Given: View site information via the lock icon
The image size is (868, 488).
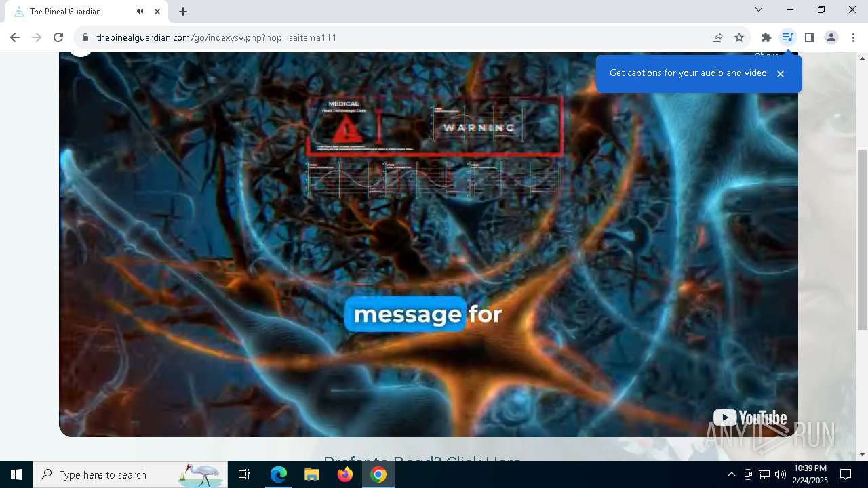Looking at the screenshot, I should [85, 37].
